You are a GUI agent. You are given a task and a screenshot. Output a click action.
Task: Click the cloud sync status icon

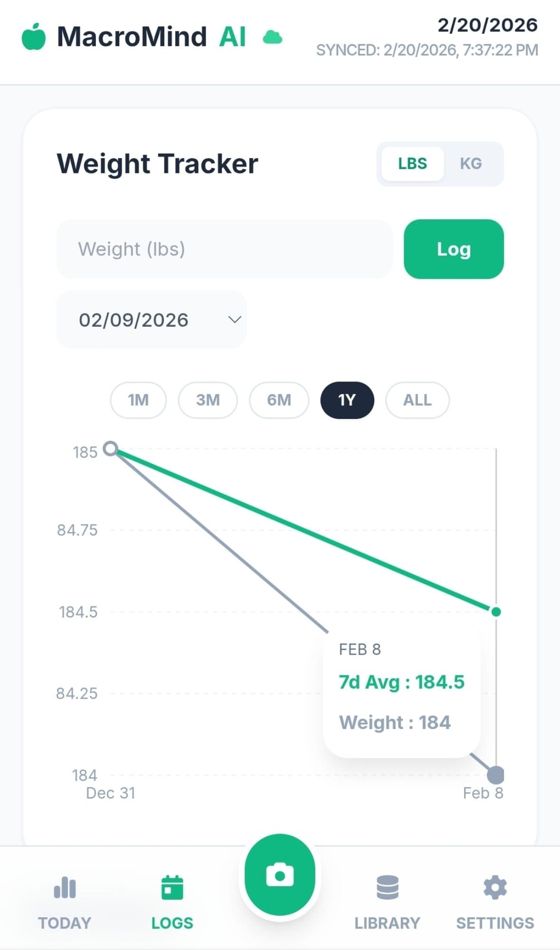[x=273, y=37]
